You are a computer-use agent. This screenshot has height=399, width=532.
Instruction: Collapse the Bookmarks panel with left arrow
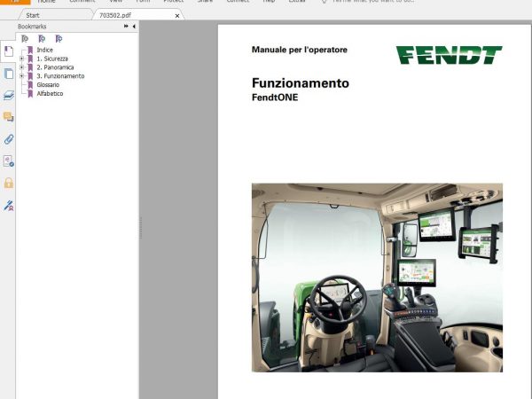134,26
